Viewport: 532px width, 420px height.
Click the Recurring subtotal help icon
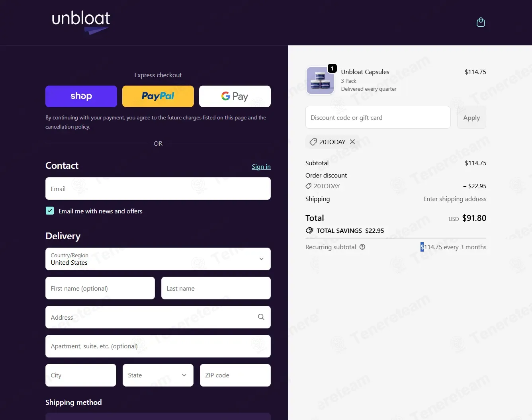362,247
